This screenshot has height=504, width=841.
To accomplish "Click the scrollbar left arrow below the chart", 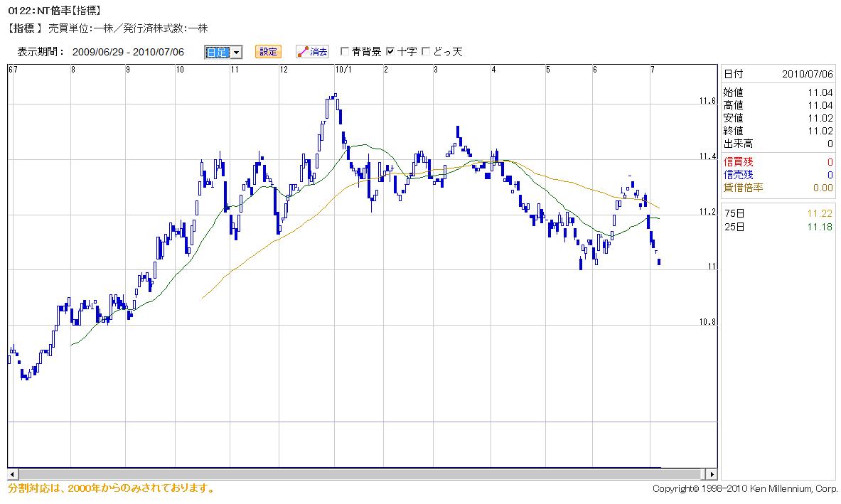I will (x=12, y=474).
